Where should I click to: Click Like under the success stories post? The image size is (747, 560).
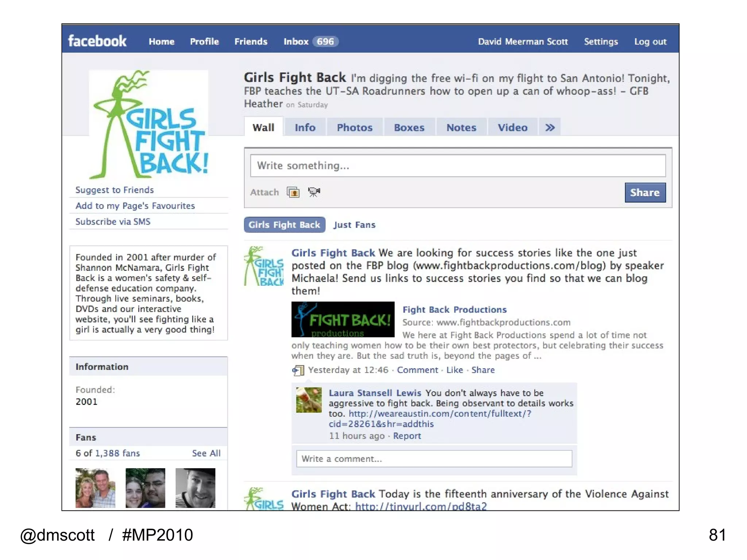pos(454,370)
